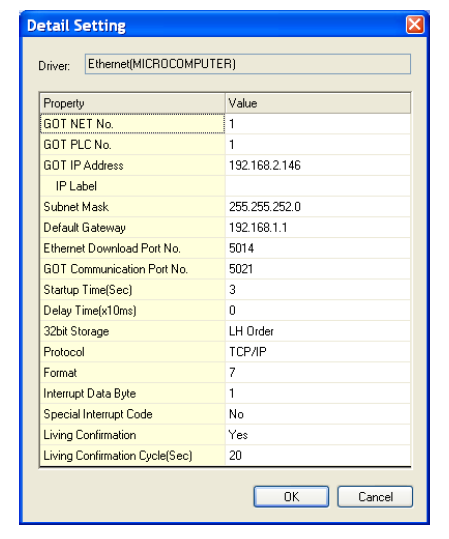449x539 pixels.
Task: Edit Default Gateway value 192.168.1.1
Action: pos(318,227)
